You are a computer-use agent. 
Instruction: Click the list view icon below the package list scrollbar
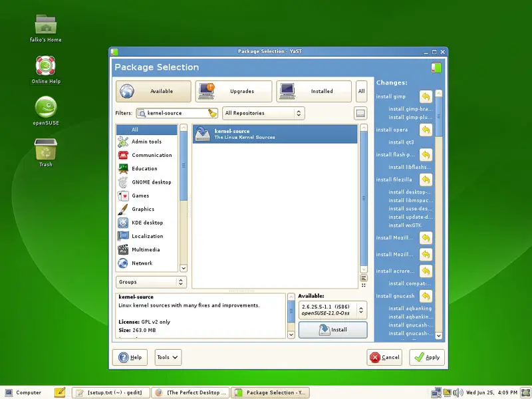[363, 278]
